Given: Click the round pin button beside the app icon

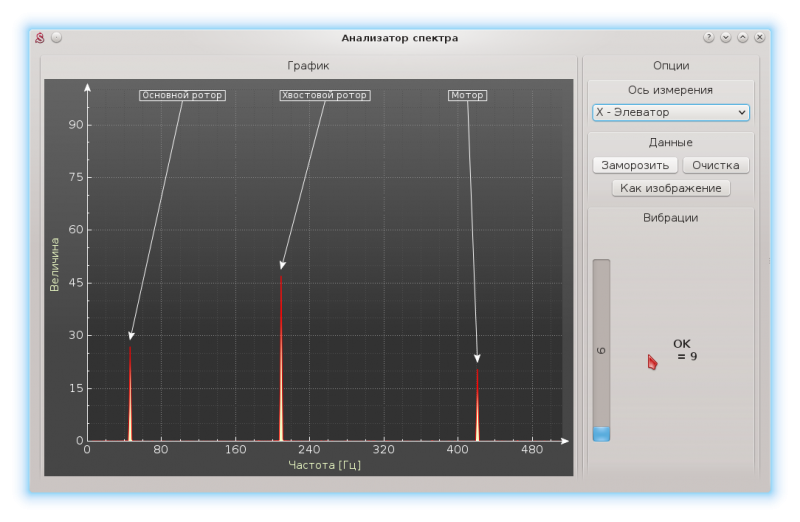Looking at the screenshot, I should tap(57, 38).
